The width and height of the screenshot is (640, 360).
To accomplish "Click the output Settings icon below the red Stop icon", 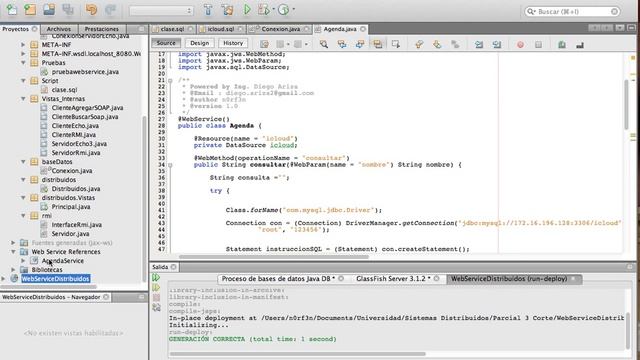I will (x=156, y=307).
